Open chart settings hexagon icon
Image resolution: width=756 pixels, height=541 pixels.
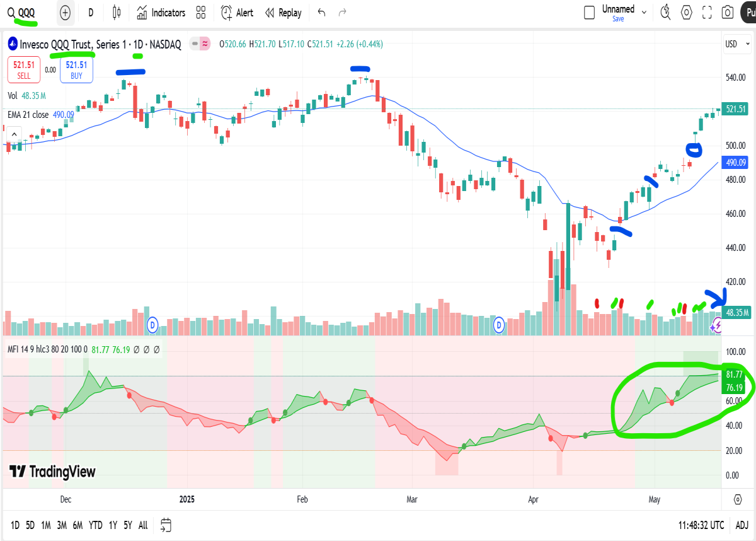click(687, 12)
